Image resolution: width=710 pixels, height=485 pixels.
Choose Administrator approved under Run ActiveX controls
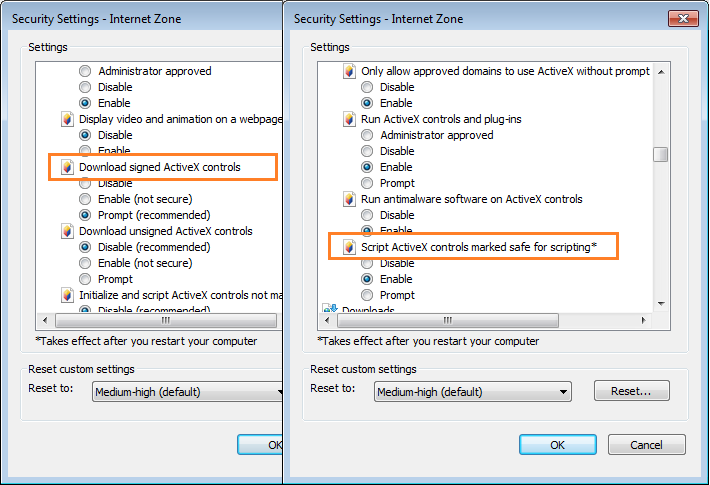pyautogui.click(x=367, y=135)
